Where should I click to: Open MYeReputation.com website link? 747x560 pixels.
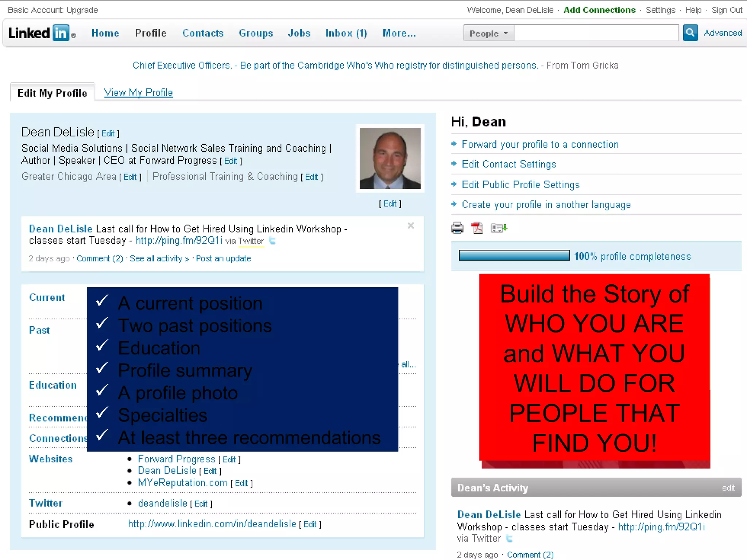click(x=183, y=483)
